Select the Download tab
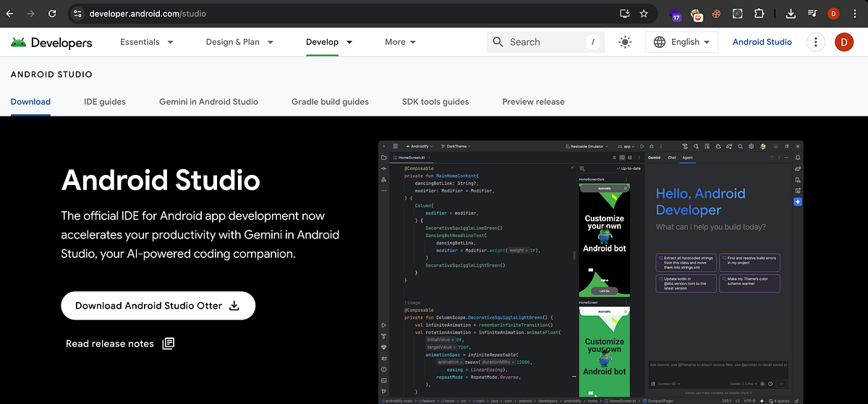 30,102
